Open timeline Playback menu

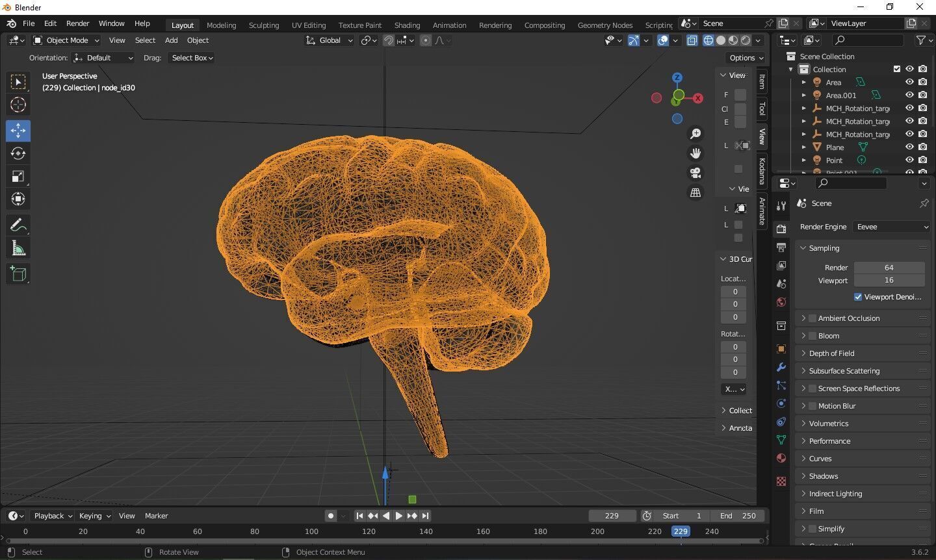53,516
